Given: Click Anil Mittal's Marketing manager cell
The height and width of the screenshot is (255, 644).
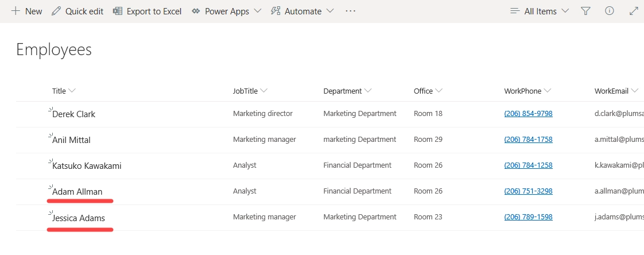Looking at the screenshot, I should coord(265,140).
